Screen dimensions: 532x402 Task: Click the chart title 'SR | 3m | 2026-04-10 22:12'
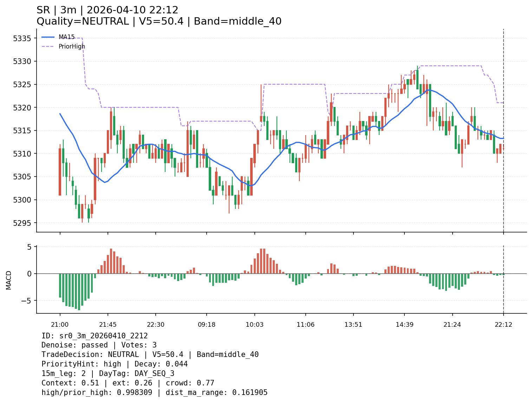coord(108,10)
